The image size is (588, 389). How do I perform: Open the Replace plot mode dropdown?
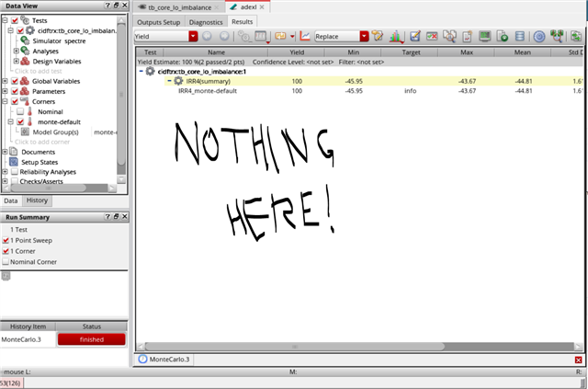(365, 37)
